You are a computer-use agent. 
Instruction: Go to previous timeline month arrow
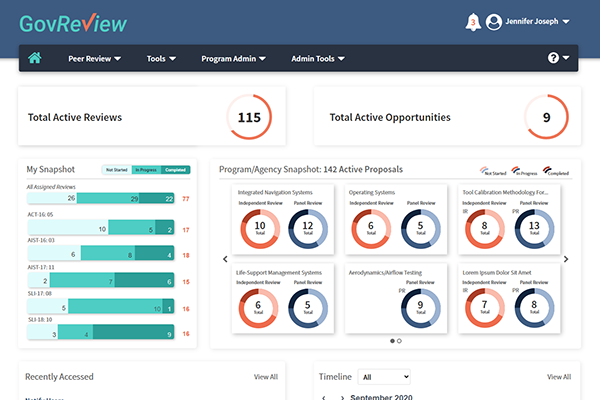tap(324, 397)
